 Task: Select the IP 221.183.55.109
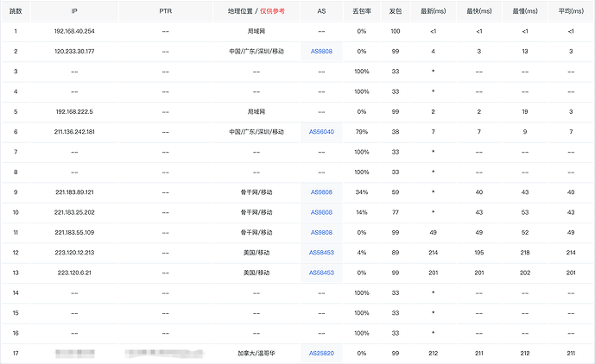(x=74, y=232)
